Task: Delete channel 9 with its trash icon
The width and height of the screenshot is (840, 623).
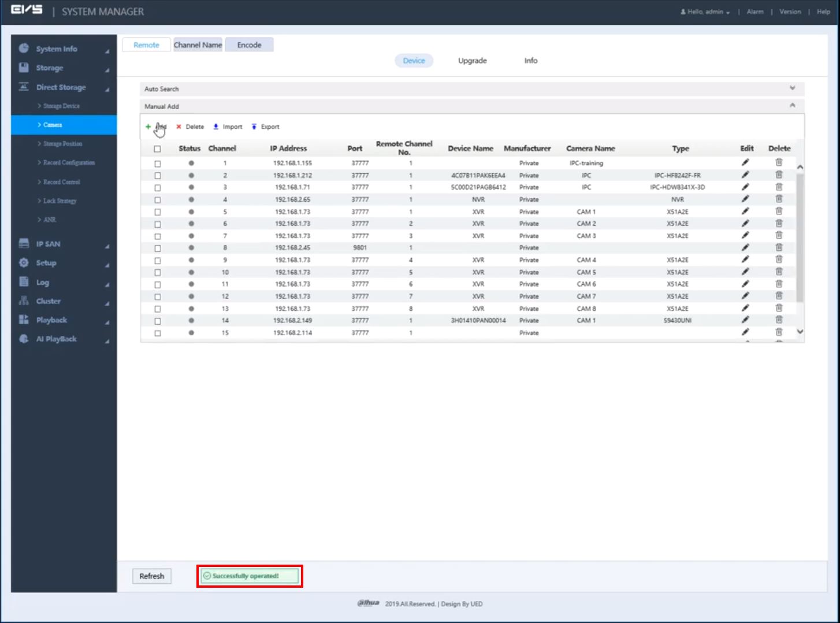Action: (x=779, y=259)
